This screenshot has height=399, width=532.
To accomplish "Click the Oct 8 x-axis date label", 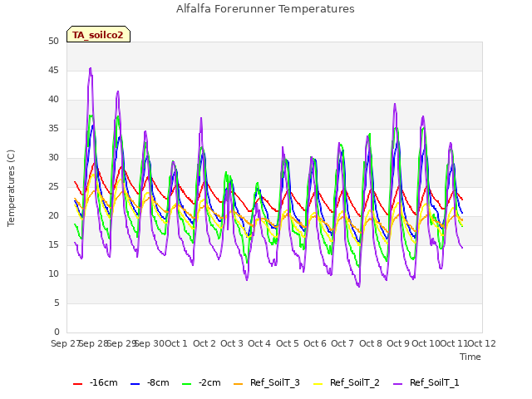I will (x=371, y=343).
